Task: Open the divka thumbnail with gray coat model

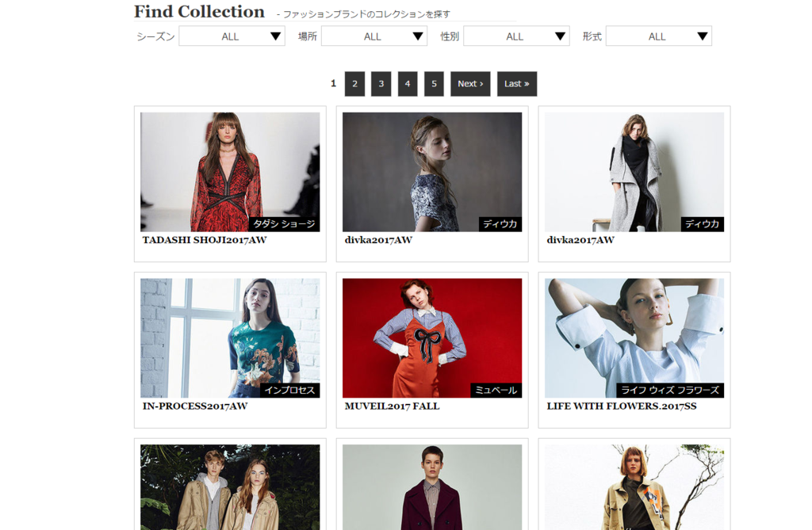Action: click(634, 172)
